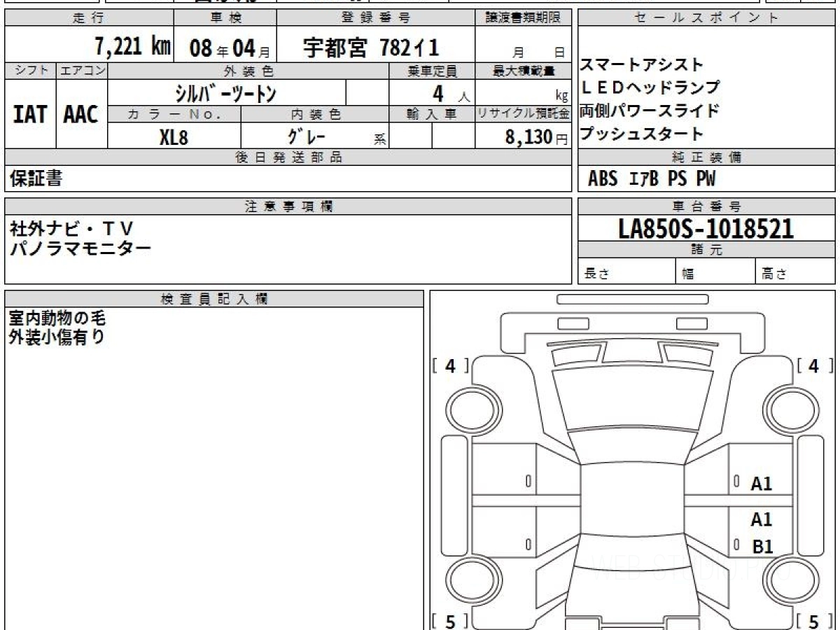
Task: Click the リサイクル預託金 header
Action: click(x=523, y=114)
